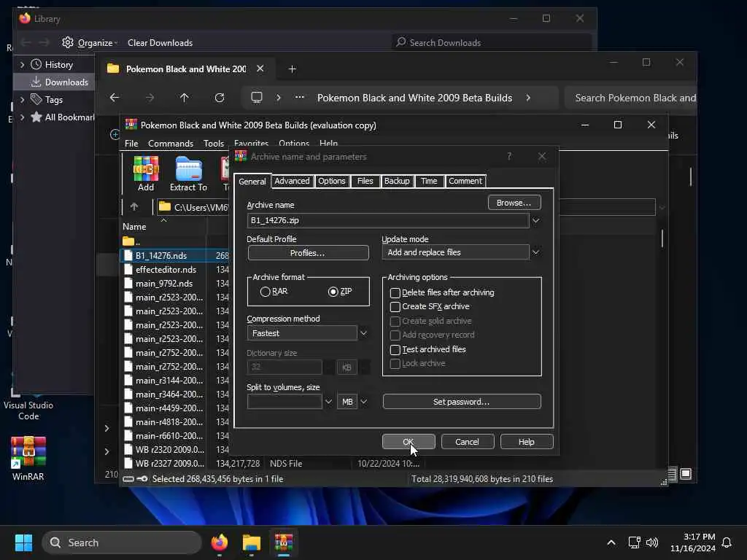Expand the tray hidden icons chevron

pos(611,542)
